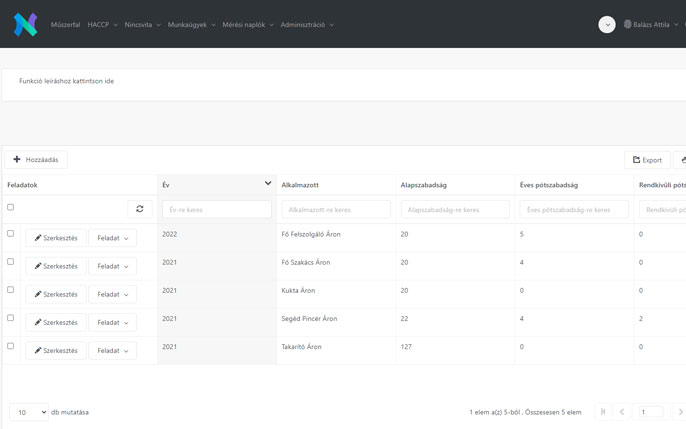Go to the first page of results
This screenshot has width=686, height=429.
[x=602, y=412]
